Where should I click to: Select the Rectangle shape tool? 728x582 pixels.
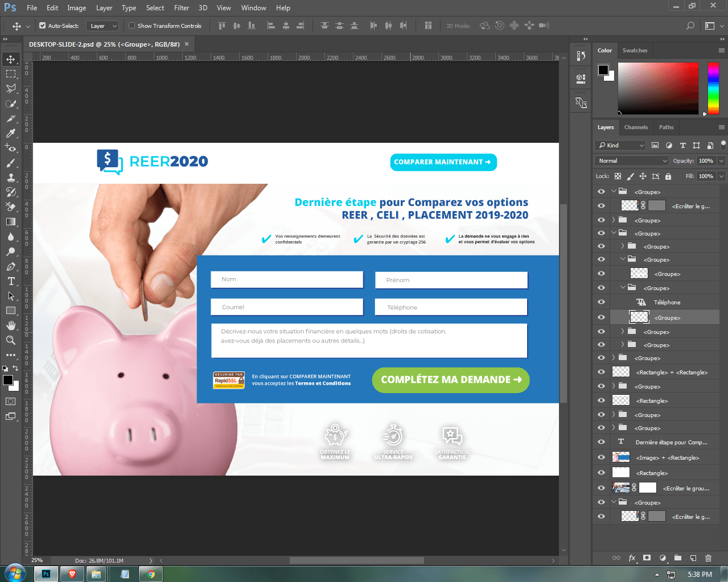click(x=11, y=311)
